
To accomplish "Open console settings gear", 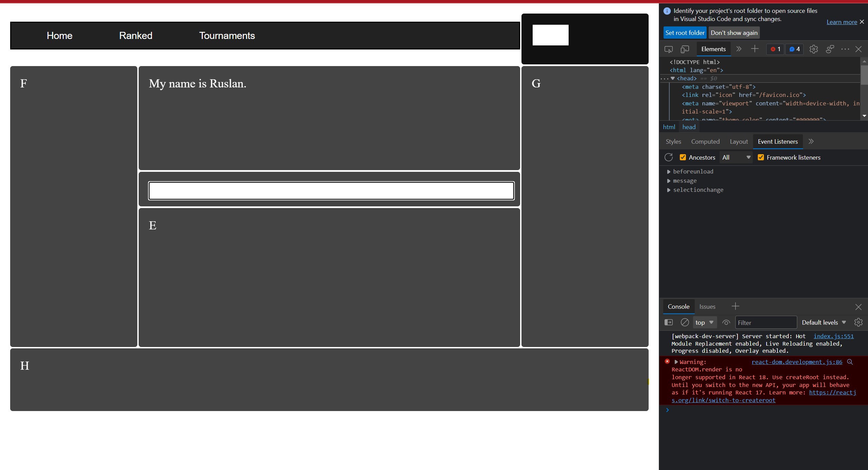I will [x=858, y=322].
